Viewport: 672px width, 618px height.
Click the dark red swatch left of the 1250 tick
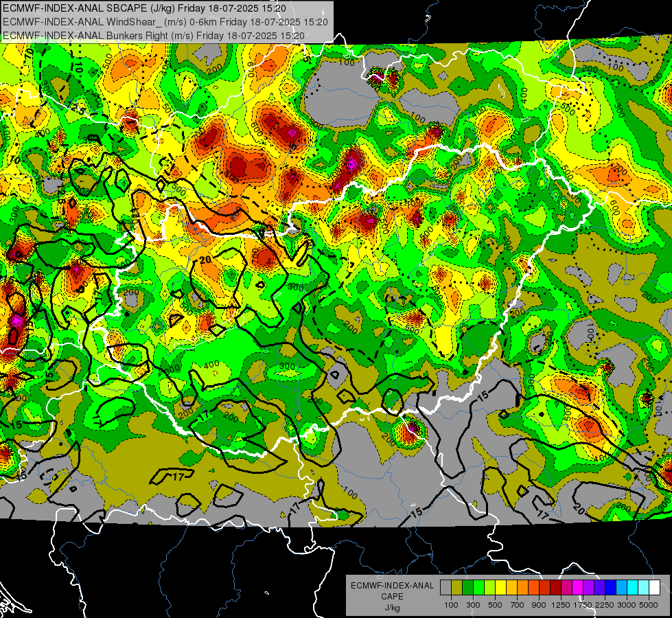556,587
